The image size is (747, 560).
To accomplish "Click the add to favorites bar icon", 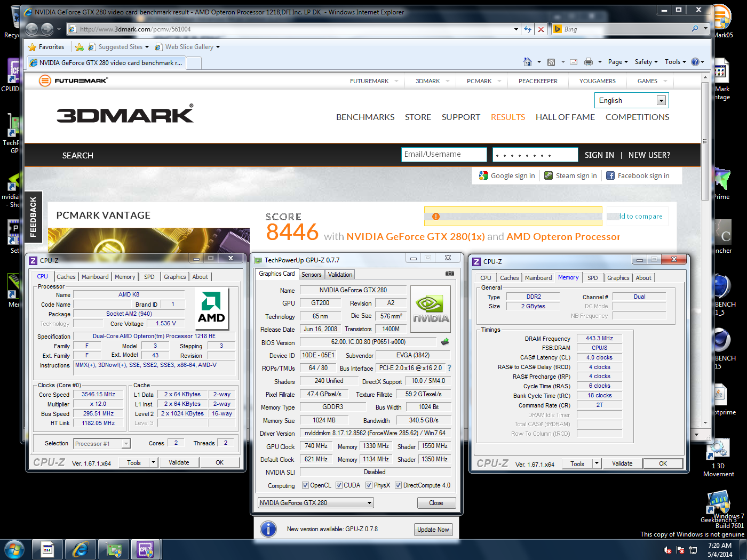I will (80, 47).
